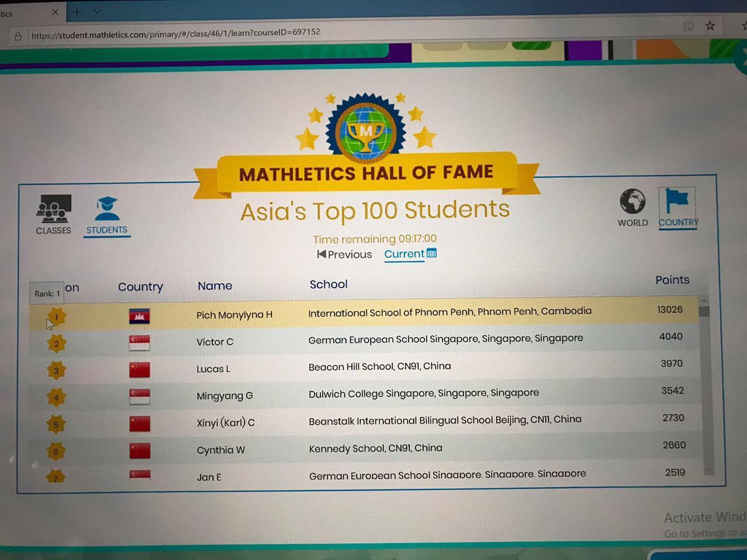Click the scrollbar down arrow of leaderboard
The width and height of the screenshot is (747, 560).
coord(708,470)
